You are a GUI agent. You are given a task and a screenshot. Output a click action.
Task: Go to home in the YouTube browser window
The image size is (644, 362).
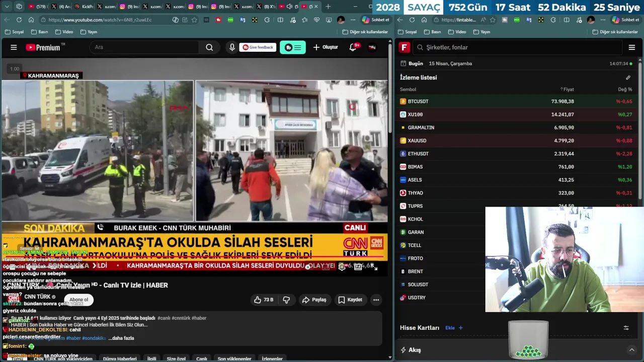[31, 20]
